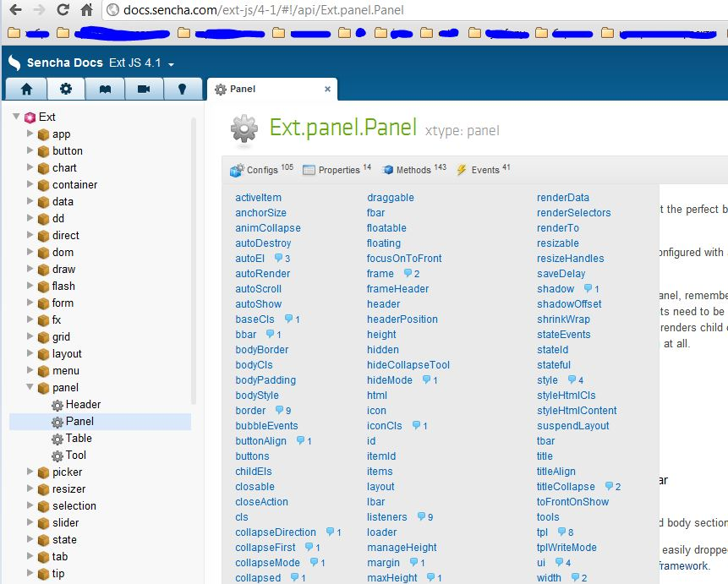Jump to the activeItem config
Image resolution: width=728 pixels, height=584 pixels.
click(x=258, y=197)
